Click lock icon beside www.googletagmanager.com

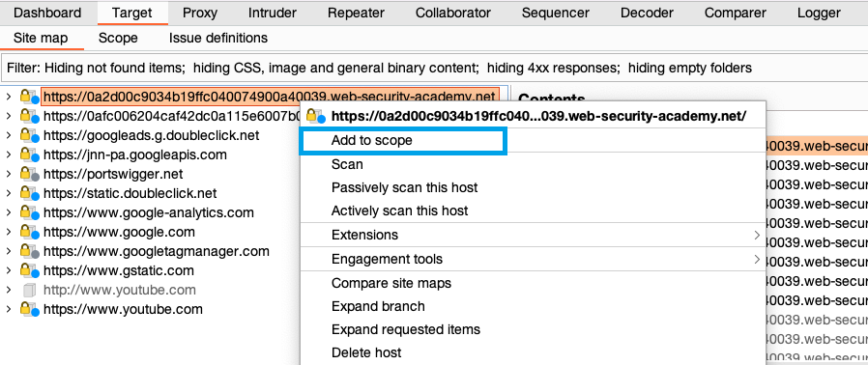(x=29, y=251)
